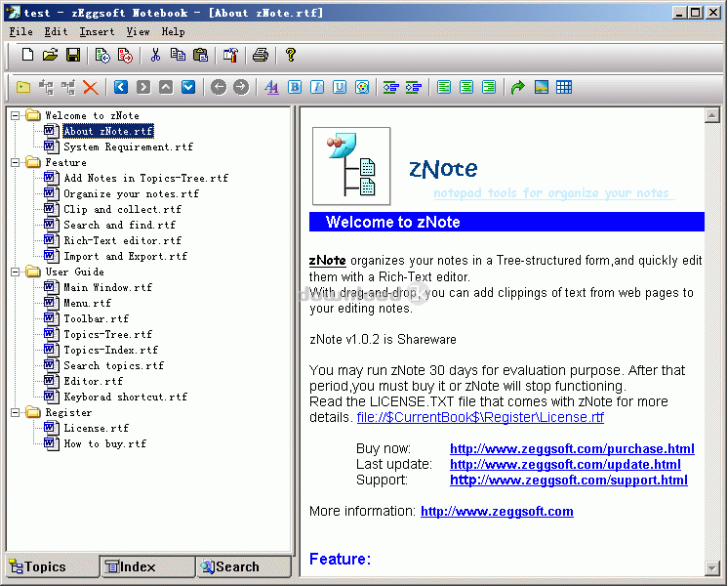Open the support.html link

[569, 481]
